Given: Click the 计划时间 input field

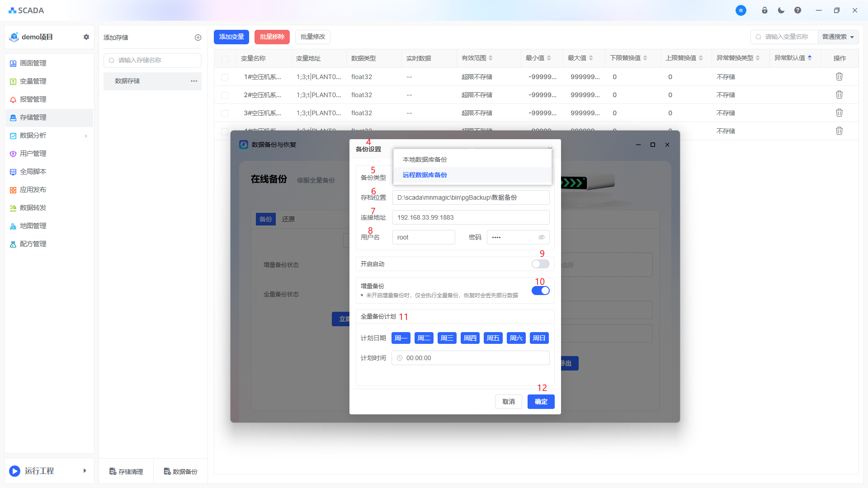Looking at the screenshot, I should click(470, 358).
